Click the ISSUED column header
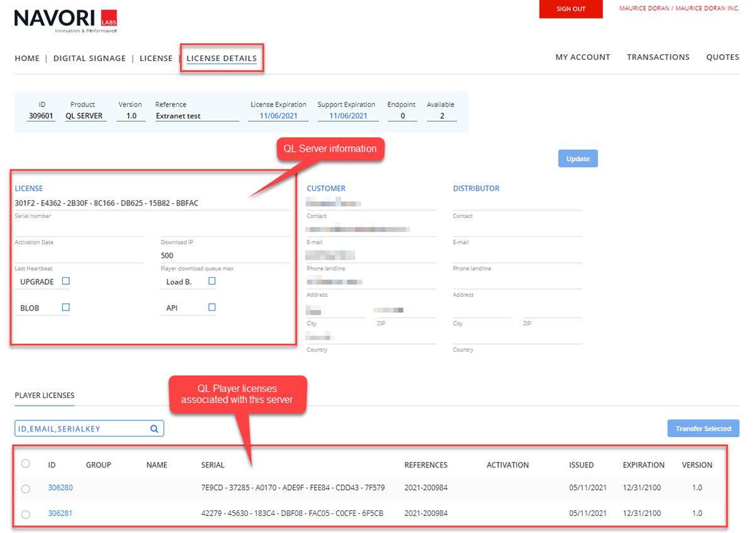Viewport: 756px width, 533px height. coord(581,465)
